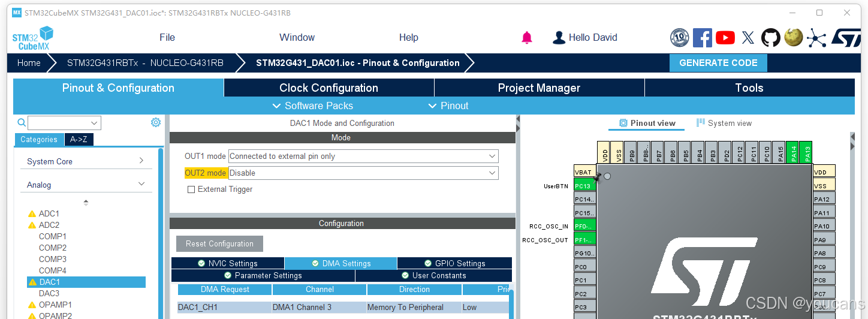Open the 10-year anniversary badge icon
The image size is (868, 319).
pos(679,38)
